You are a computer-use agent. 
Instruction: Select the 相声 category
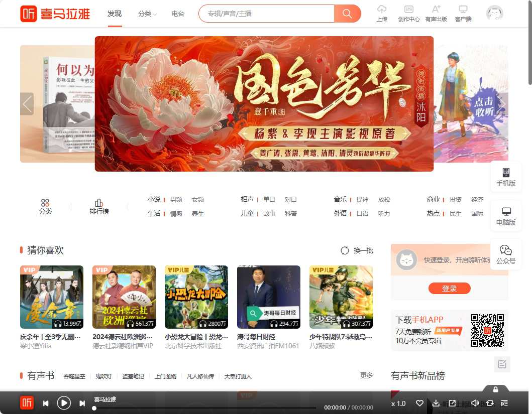(247, 199)
